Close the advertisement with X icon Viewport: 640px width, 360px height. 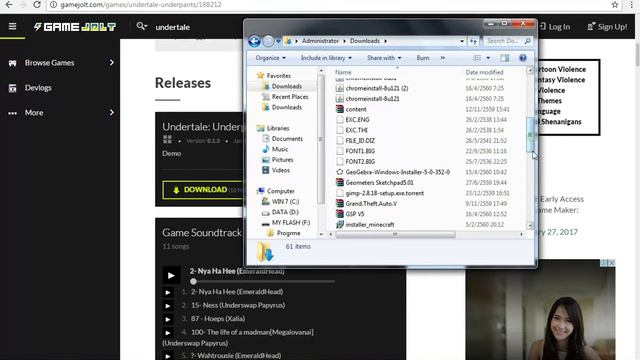611,263
